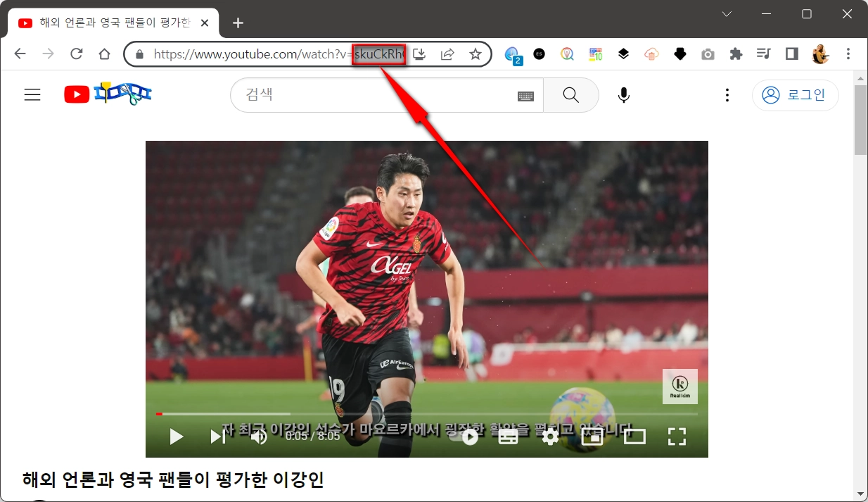This screenshot has height=502, width=868.
Task: Skip to the next video
Action: point(217,437)
